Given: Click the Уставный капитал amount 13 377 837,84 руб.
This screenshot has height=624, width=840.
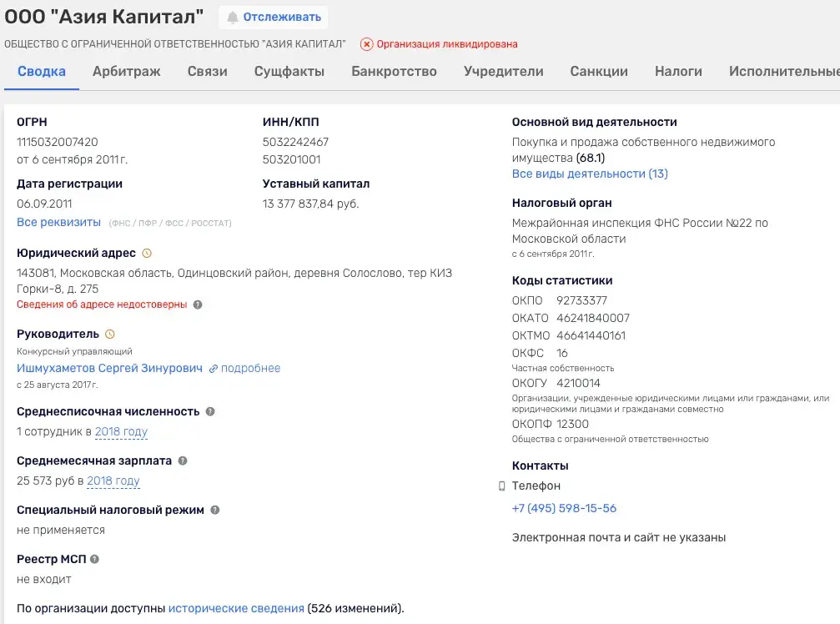Looking at the screenshot, I should (310, 204).
